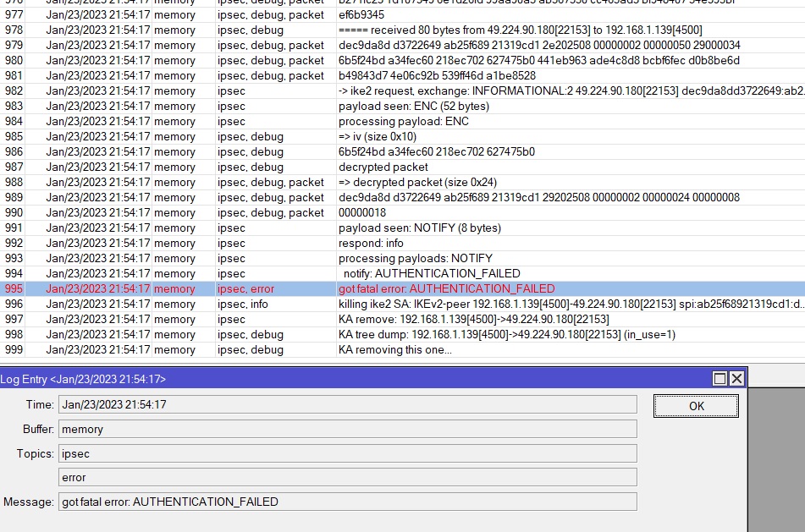Click row 986 hex 6b5f24bd message

(x=437, y=152)
